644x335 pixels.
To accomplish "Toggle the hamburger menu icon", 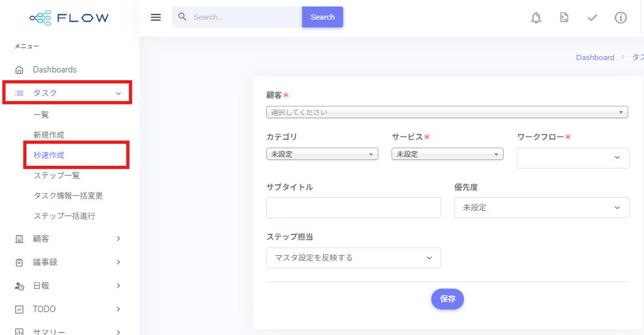I will 156,17.
